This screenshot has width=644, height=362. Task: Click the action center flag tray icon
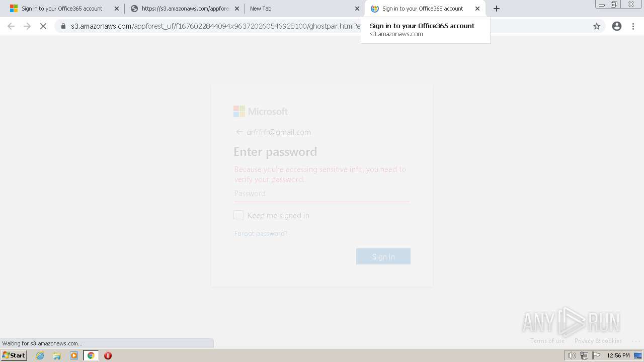(x=596, y=355)
